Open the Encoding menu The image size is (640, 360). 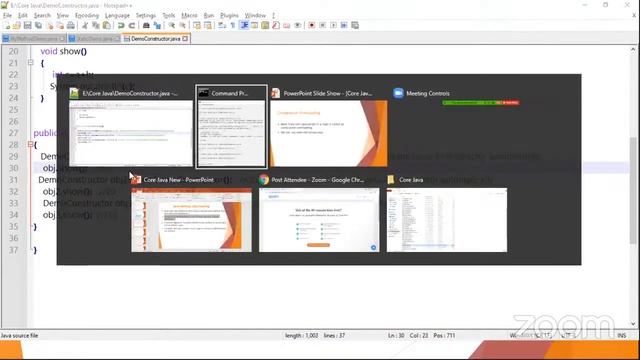point(87,15)
